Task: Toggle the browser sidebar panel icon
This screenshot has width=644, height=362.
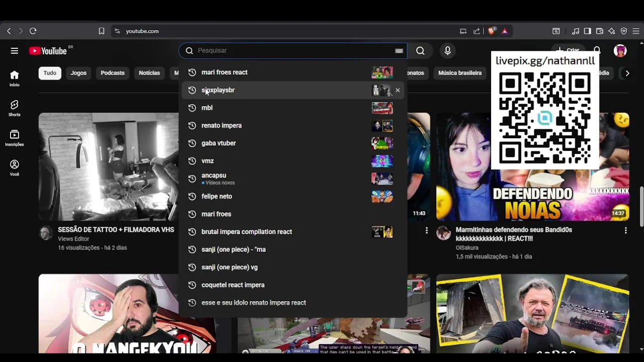Action: pyautogui.click(x=587, y=31)
